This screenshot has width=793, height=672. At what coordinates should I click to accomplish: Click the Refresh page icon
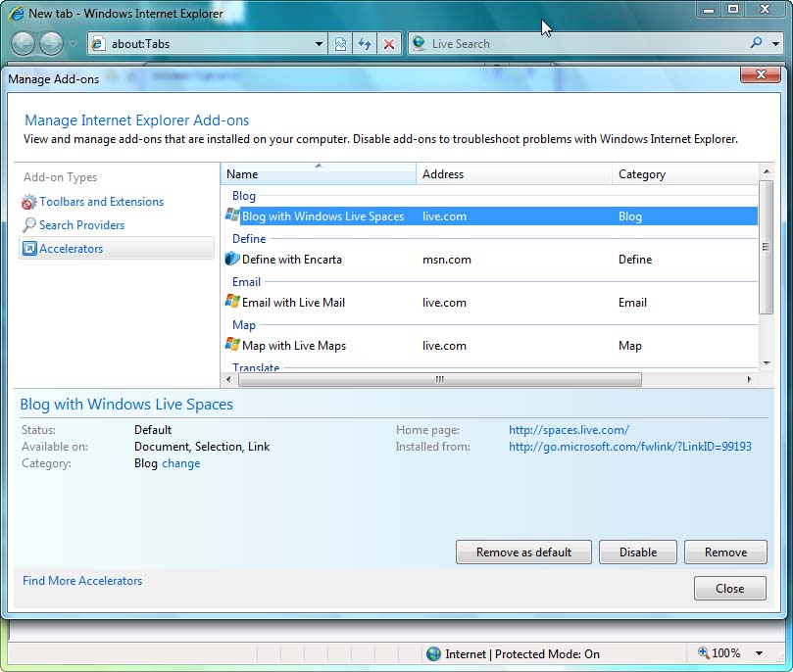[365, 44]
